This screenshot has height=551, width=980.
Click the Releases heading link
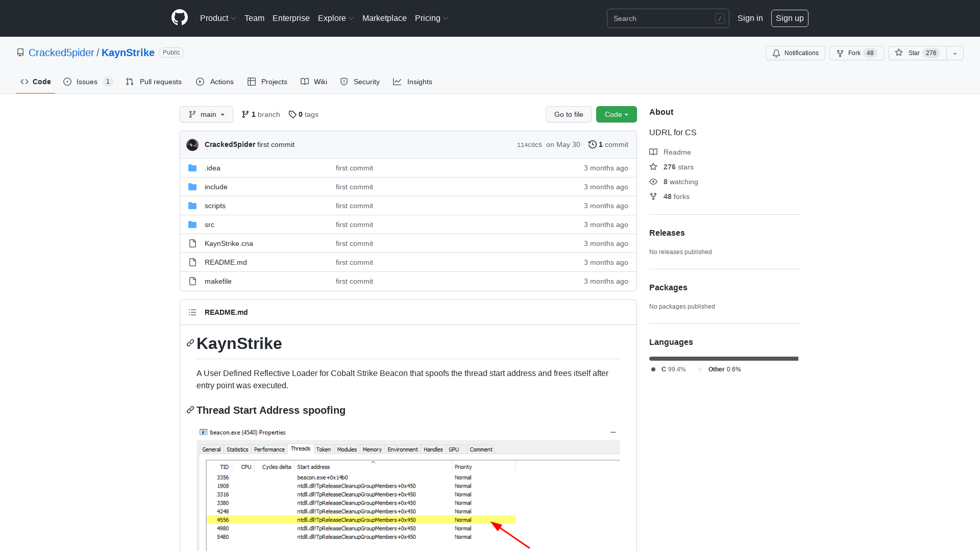coord(667,233)
